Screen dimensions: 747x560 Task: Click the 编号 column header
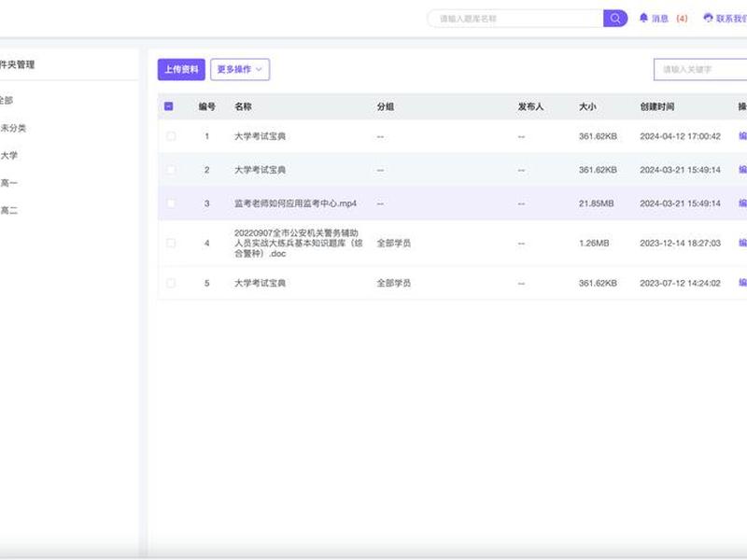click(206, 106)
